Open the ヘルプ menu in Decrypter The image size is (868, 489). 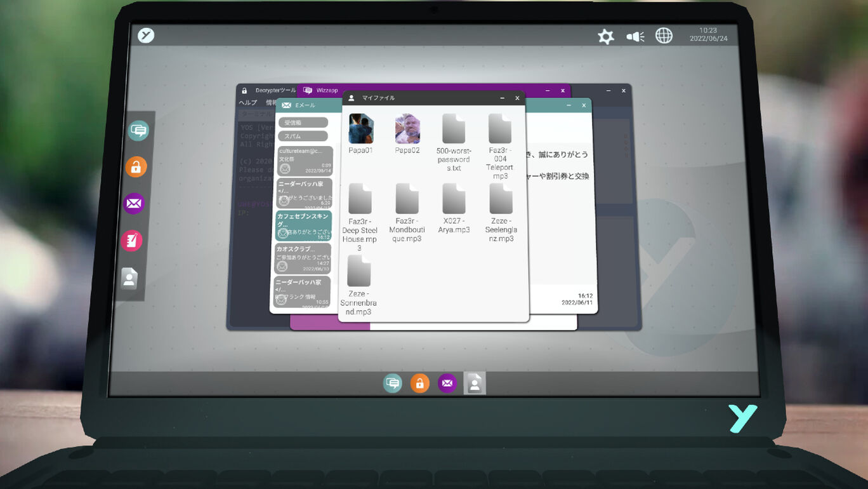(248, 103)
